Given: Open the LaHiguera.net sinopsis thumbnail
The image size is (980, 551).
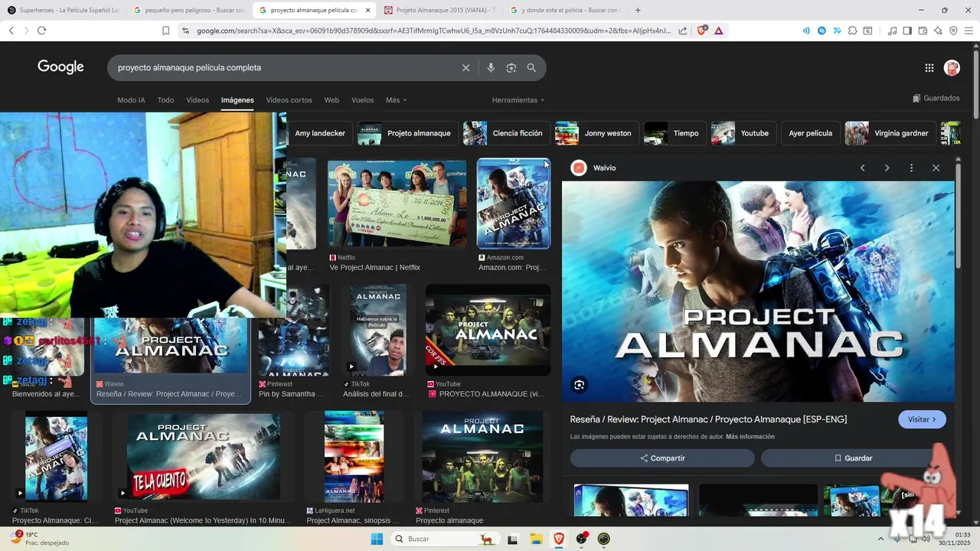Looking at the screenshot, I should (354, 457).
